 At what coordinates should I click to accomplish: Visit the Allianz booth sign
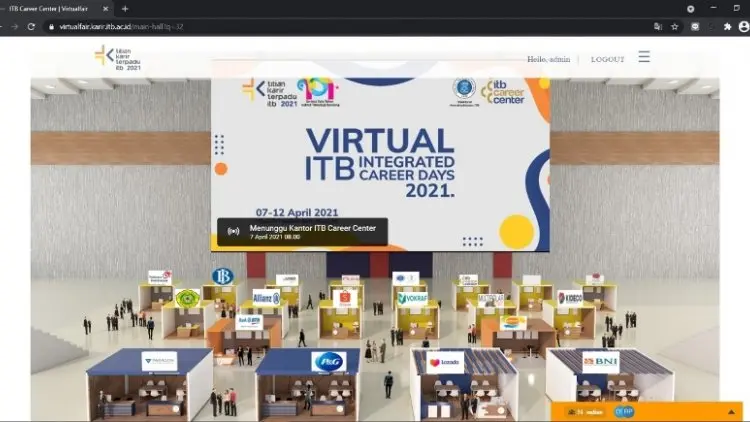266,298
